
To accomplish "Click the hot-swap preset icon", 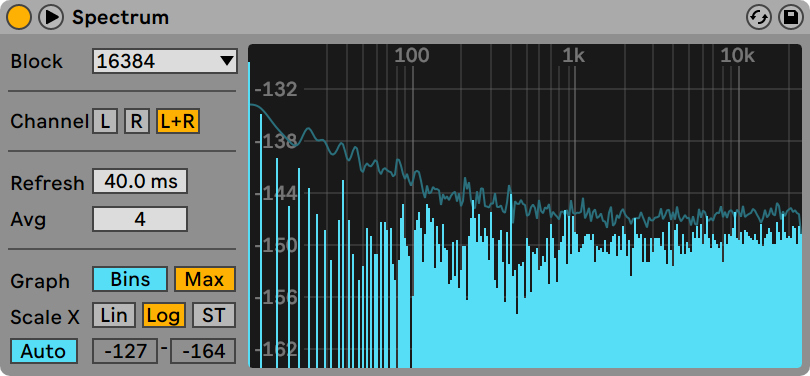I will (x=759, y=18).
